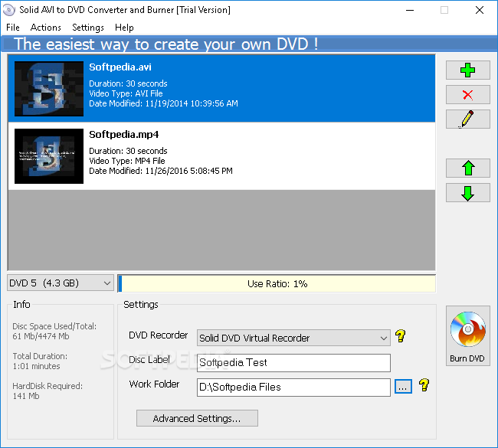This screenshot has height=448, width=498.
Task: Expand the DVD 5 (4.3 GB) disc size dropdown
Action: 61,283
